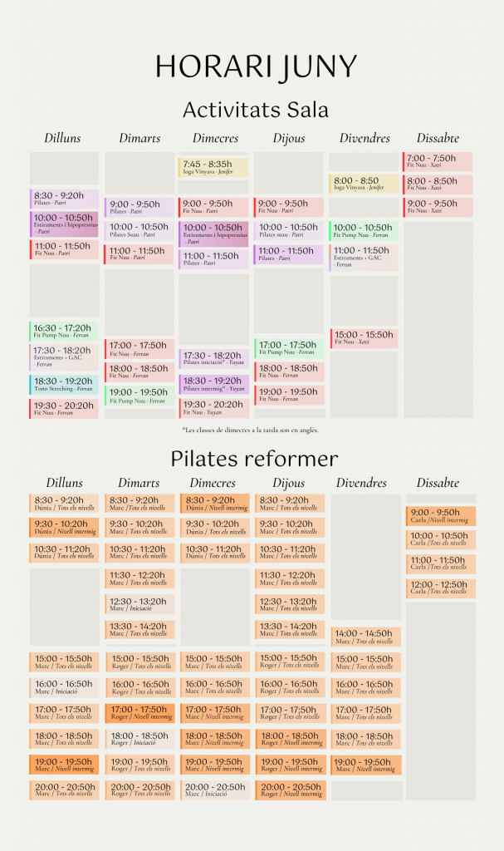Image resolution: width=504 pixels, height=851 pixels.
Task: Click reformer Dimarts 17:00 Roger Nivell intermig
Action: click(139, 712)
